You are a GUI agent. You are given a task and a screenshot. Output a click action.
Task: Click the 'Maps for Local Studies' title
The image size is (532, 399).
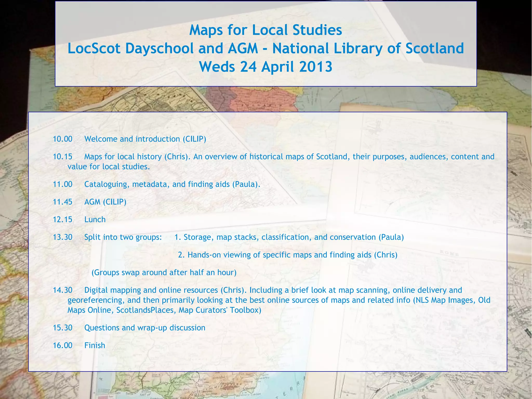coord(265,30)
